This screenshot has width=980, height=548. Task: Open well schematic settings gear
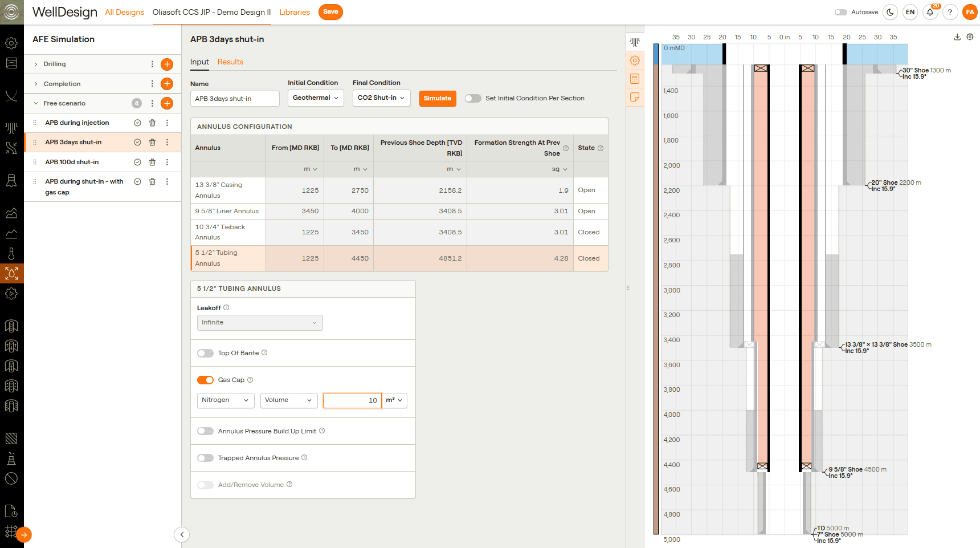(x=970, y=37)
